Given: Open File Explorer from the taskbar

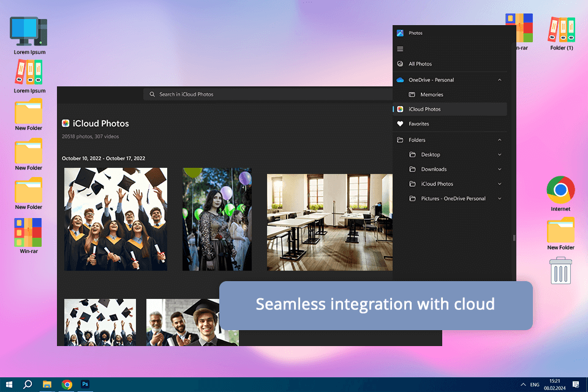Looking at the screenshot, I should 47,385.
